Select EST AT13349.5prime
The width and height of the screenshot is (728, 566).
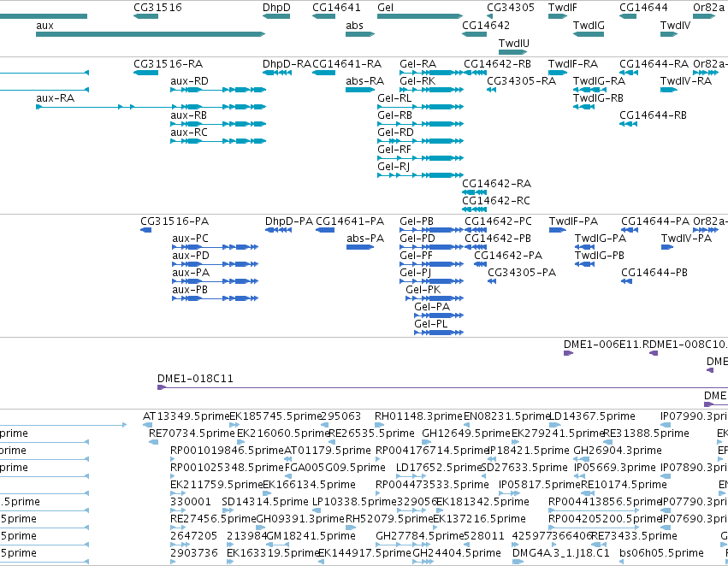186,416
